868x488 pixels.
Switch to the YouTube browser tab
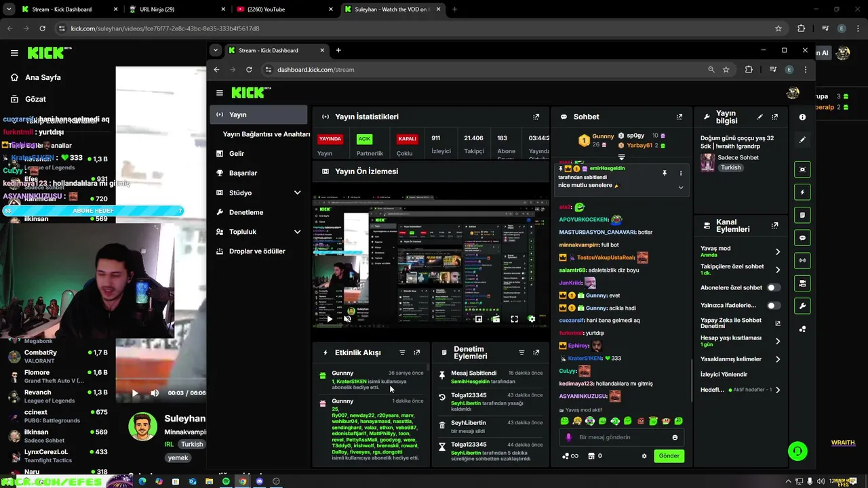(x=283, y=9)
